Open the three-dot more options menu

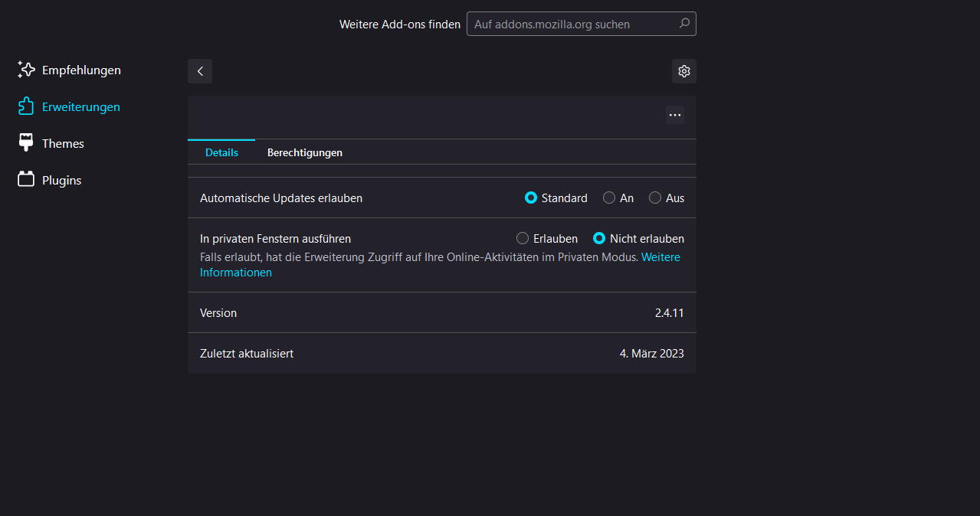(x=675, y=115)
